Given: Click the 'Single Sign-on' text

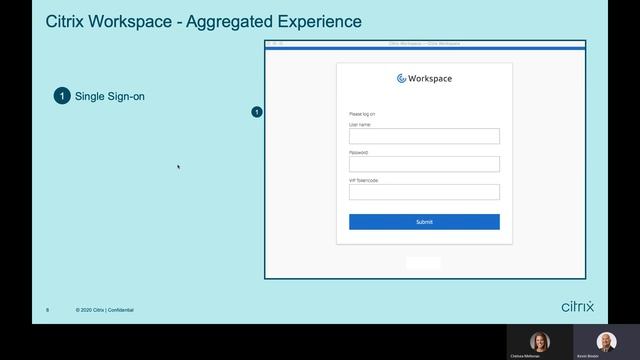Looking at the screenshot, I should [110, 96].
